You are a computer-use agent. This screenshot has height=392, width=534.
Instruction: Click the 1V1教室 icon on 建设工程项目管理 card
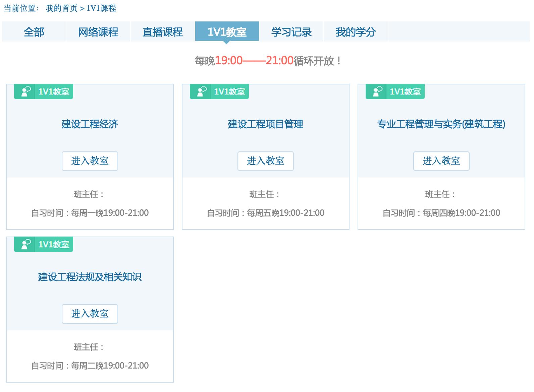(202, 91)
